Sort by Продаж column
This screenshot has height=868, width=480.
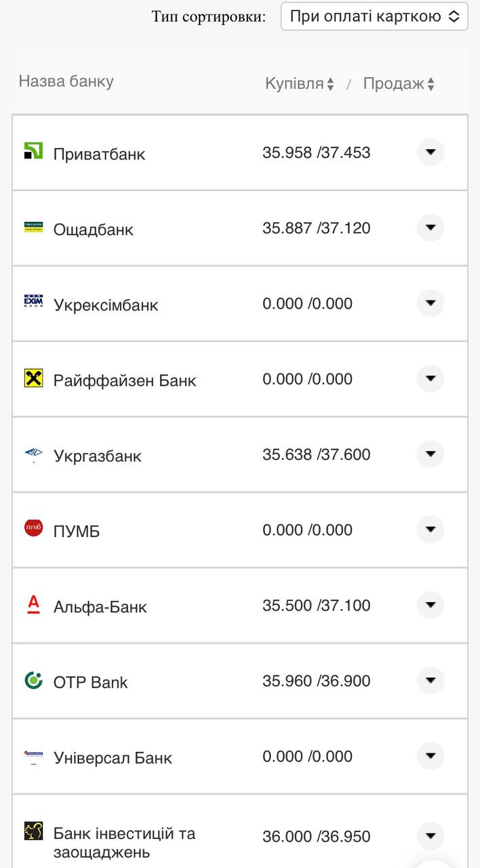click(x=399, y=83)
